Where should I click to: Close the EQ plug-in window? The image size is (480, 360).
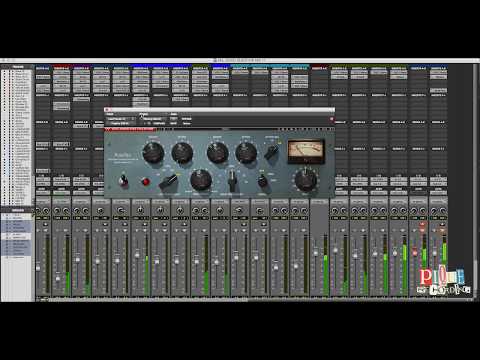[107, 110]
